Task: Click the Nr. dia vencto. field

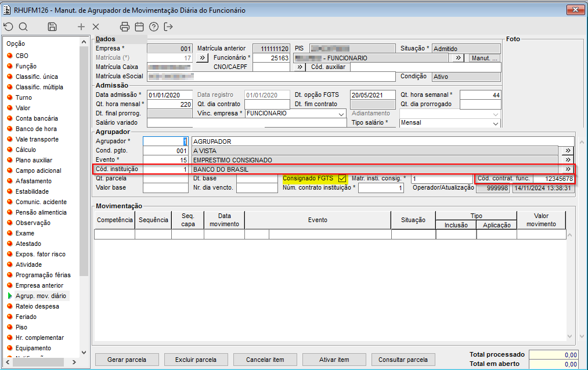Action: click(x=257, y=188)
